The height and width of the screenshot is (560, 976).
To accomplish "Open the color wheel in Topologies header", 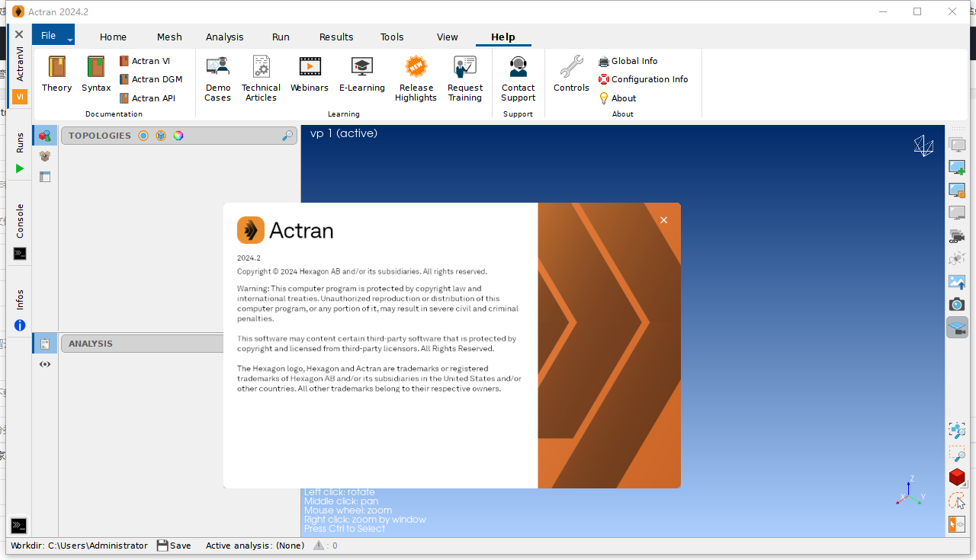I will (178, 136).
